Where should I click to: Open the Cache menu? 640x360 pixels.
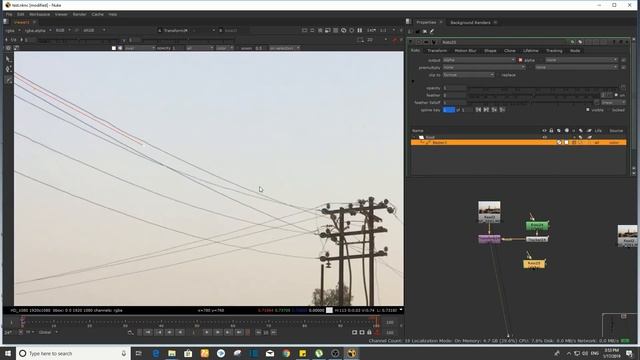(x=98, y=14)
